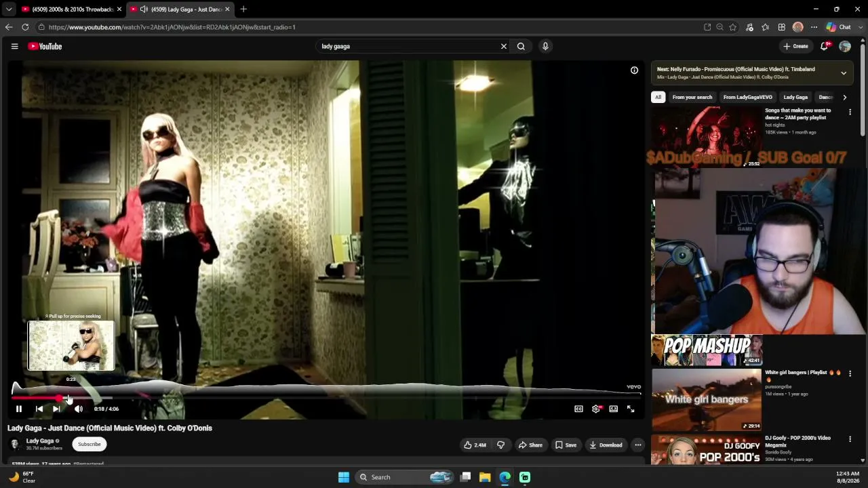Enter full screen video mode
The height and width of the screenshot is (488, 868).
tap(631, 409)
